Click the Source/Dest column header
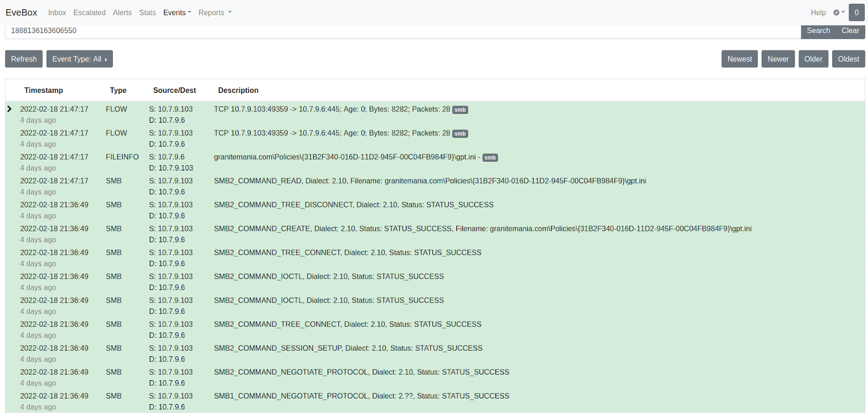The image size is (868, 416). tap(175, 90)
